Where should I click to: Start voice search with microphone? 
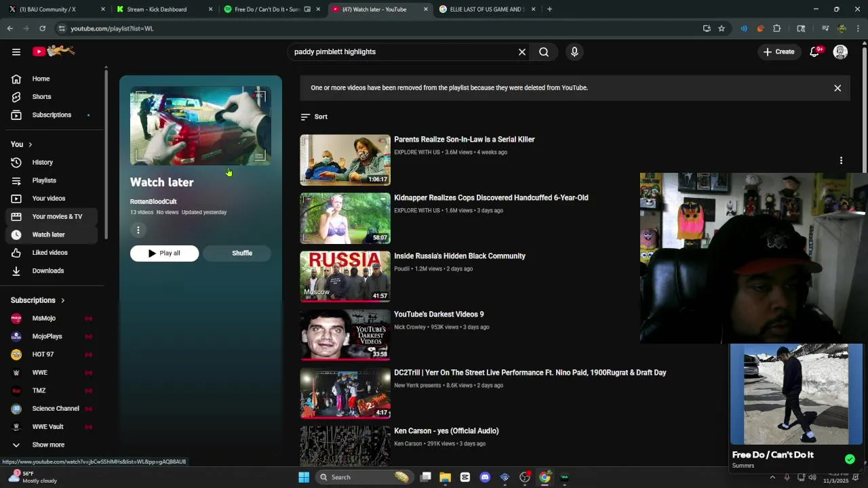tap(574, 52)
